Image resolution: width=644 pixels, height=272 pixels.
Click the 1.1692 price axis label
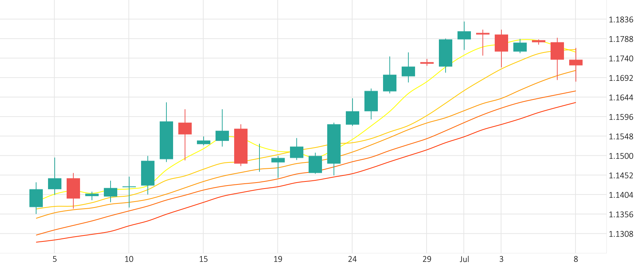(621, 78)
